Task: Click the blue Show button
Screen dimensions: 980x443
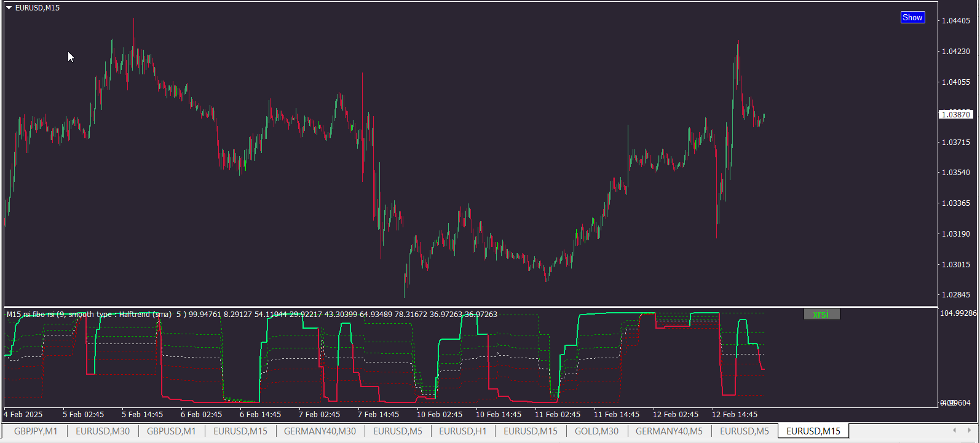Action: click(x=912, y=18)
